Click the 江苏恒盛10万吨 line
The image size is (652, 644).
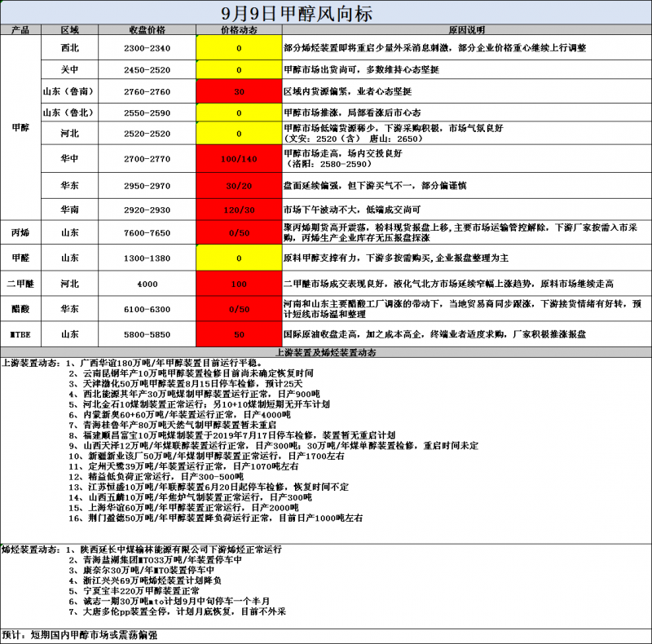click(x=209, y=487)
